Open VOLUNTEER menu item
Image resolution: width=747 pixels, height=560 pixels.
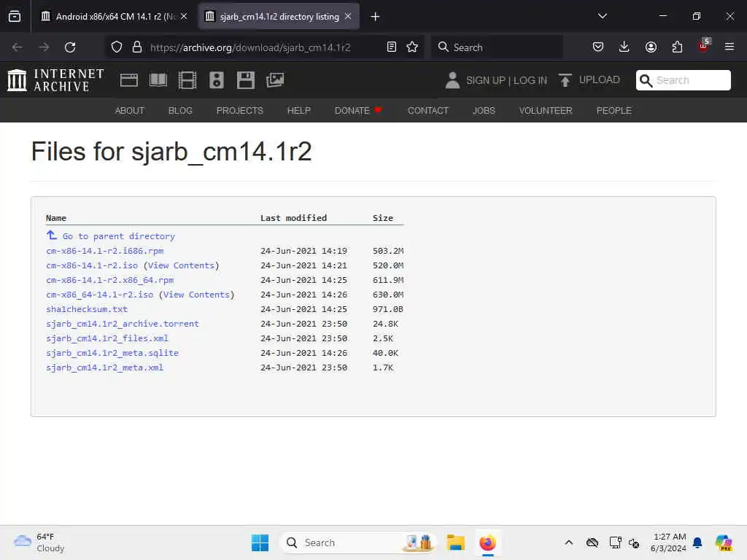coord(546,111)
